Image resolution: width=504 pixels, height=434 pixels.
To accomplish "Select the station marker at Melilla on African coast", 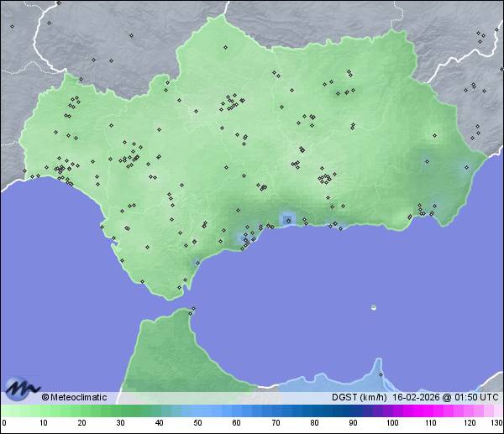I will (380, 374).
